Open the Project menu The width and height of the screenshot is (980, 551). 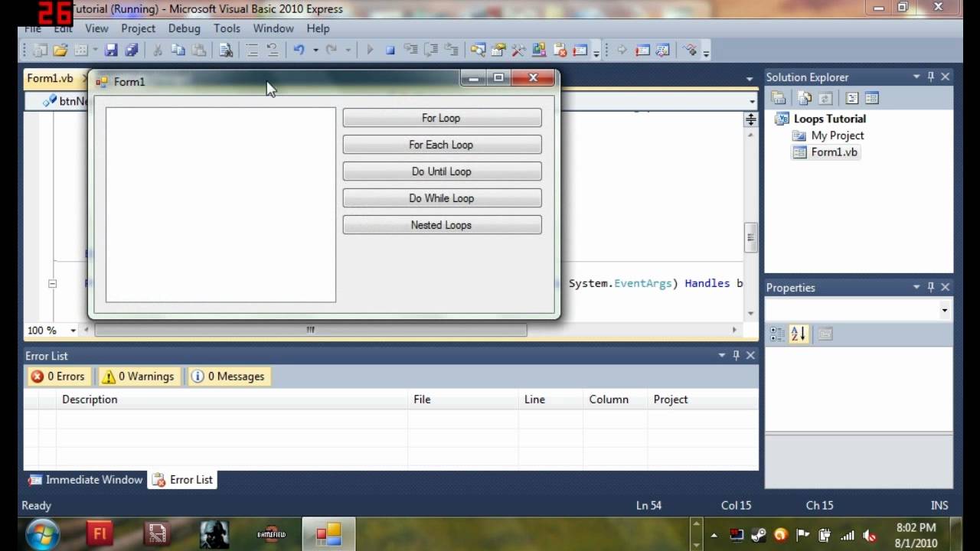138,28
